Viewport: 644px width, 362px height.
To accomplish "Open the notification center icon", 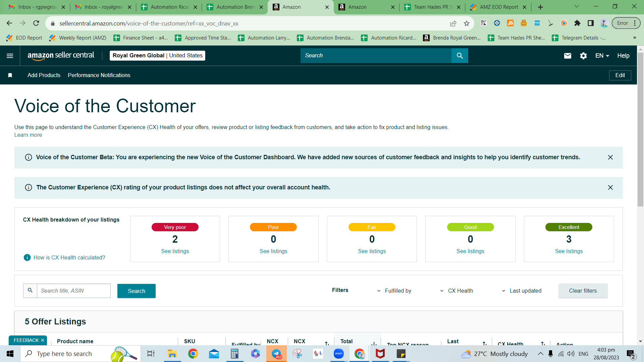I will (x=631, y=354).
